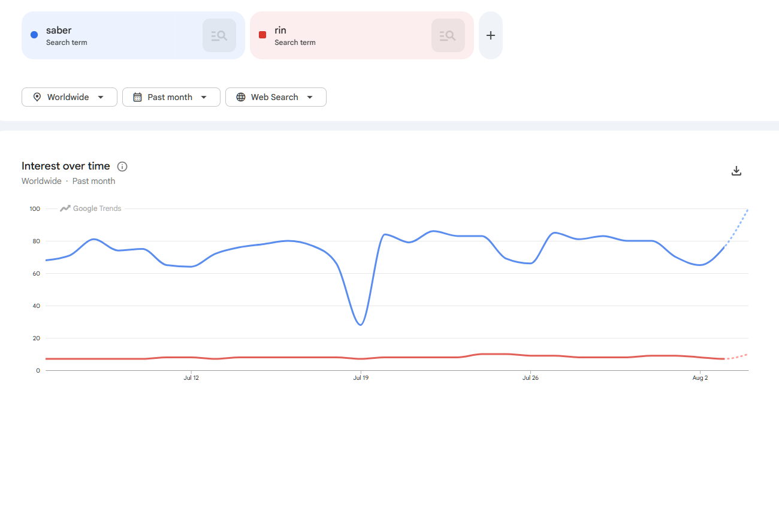Click the 40 y-axis value
The width and height of the screenshot is (779, 532).
(x=36, y=306)
